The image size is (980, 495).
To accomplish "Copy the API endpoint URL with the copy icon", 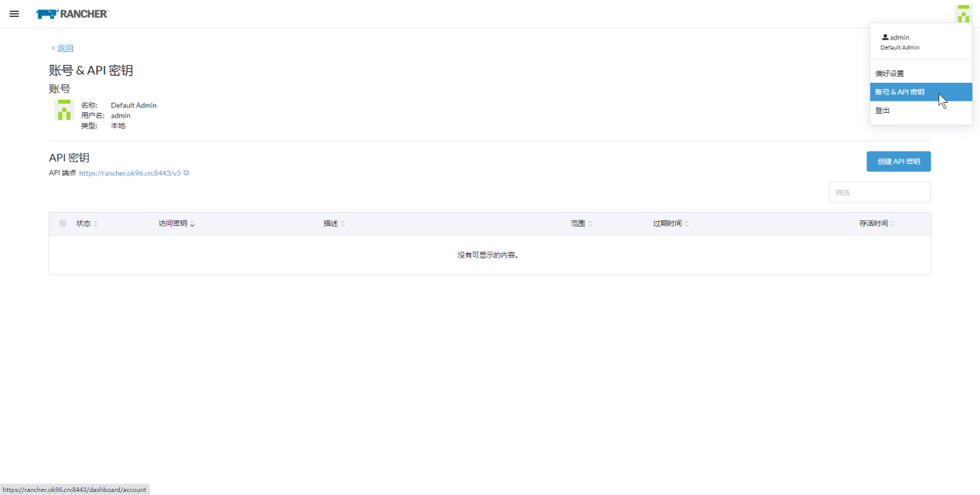I will pyautogui.click(x=186, y=172).
